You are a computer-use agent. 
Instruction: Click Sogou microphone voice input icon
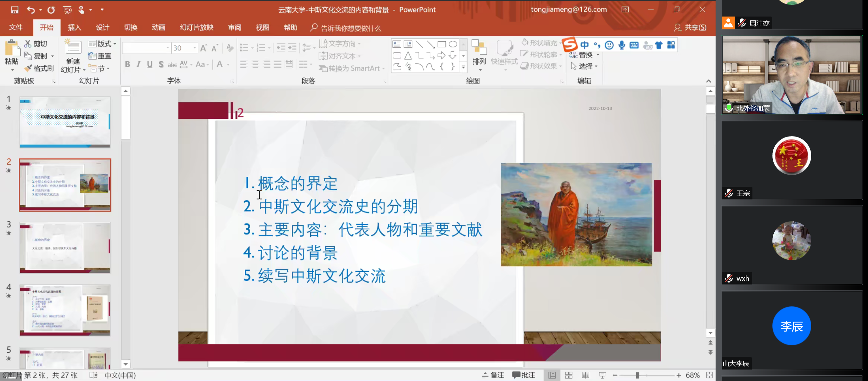(x=622, y=45)
